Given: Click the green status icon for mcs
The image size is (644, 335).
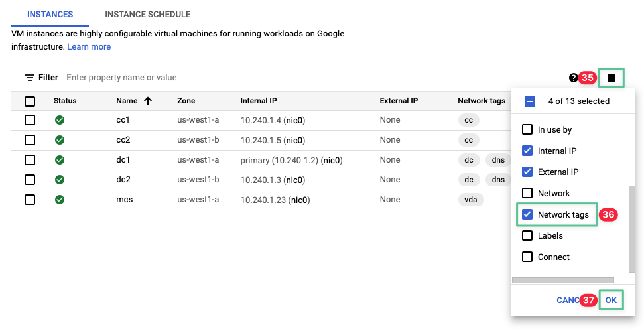Looking at the screenshot, I should coord(60,199).
